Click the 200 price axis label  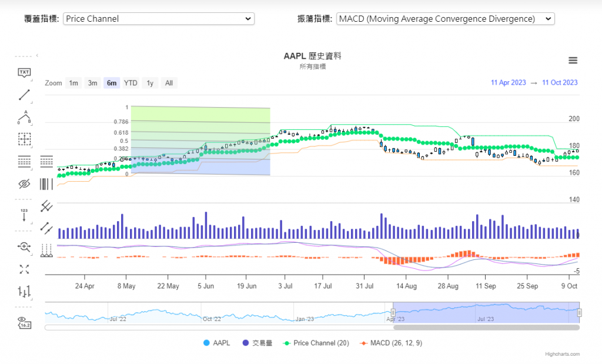[574, 119]
